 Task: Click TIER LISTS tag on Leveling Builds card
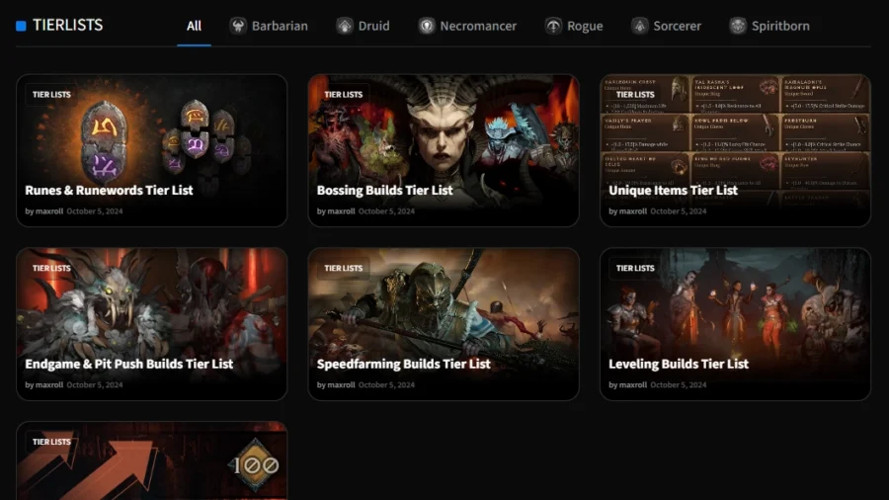click(635, 268)
